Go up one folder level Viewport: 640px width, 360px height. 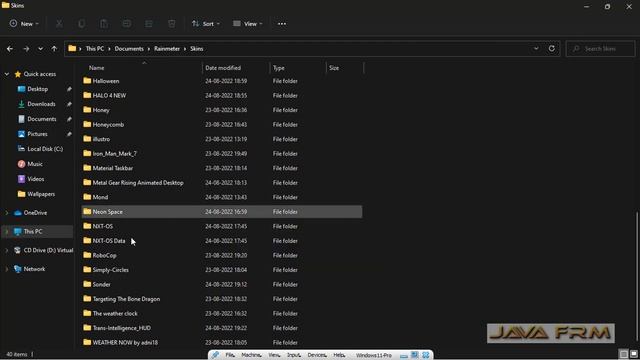(x=54, y=49)
